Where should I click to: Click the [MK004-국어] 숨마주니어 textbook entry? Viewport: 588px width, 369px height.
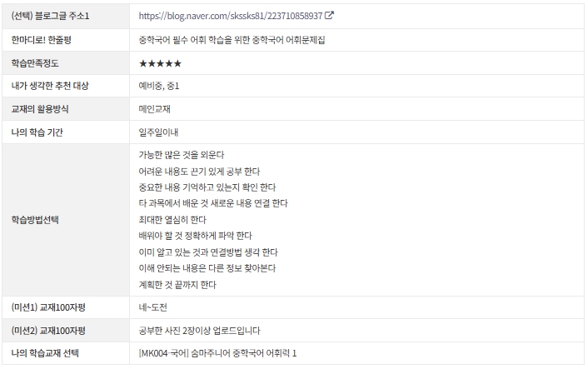218,353
